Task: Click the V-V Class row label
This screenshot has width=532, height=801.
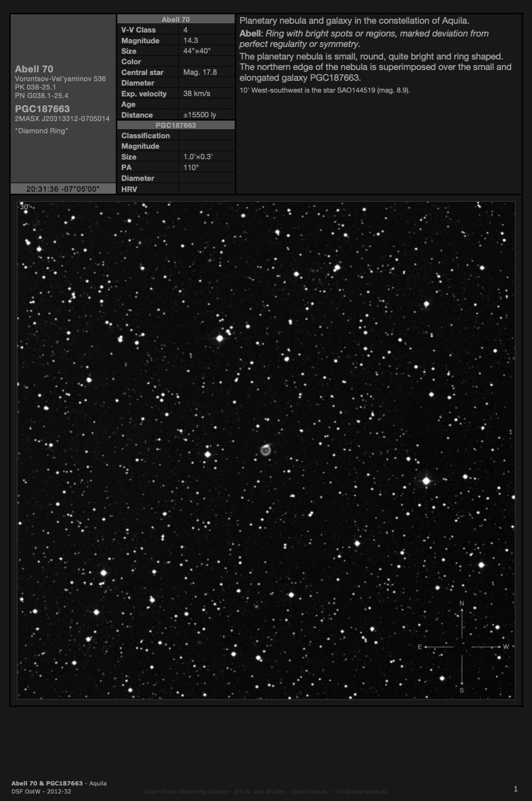Action: pos(138,30)
